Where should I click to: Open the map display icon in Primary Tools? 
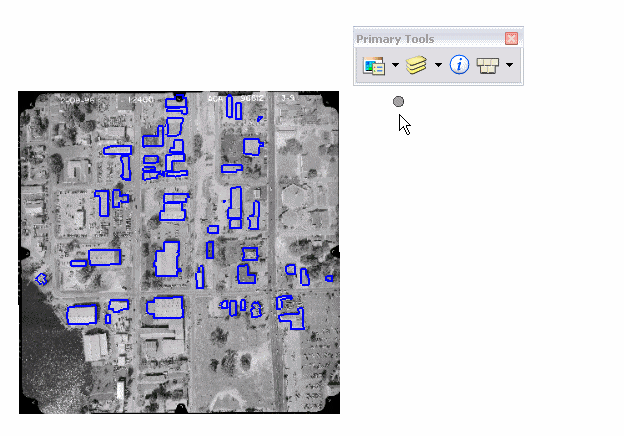[x=374, y=65]
